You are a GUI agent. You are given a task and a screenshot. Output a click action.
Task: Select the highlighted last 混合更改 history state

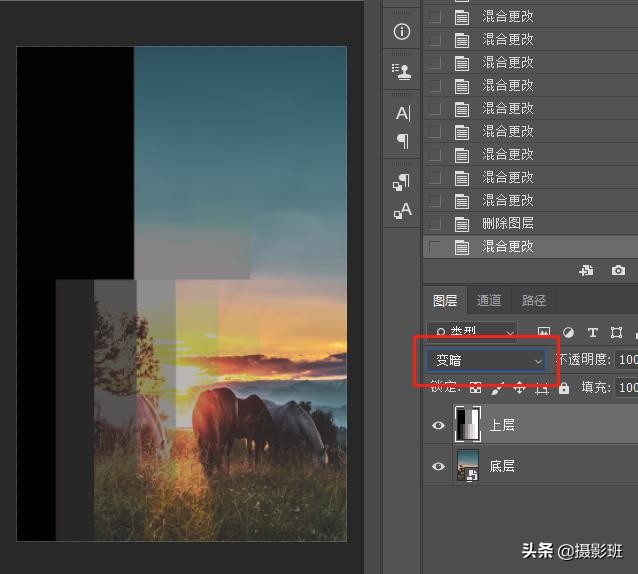coord(531,247)
